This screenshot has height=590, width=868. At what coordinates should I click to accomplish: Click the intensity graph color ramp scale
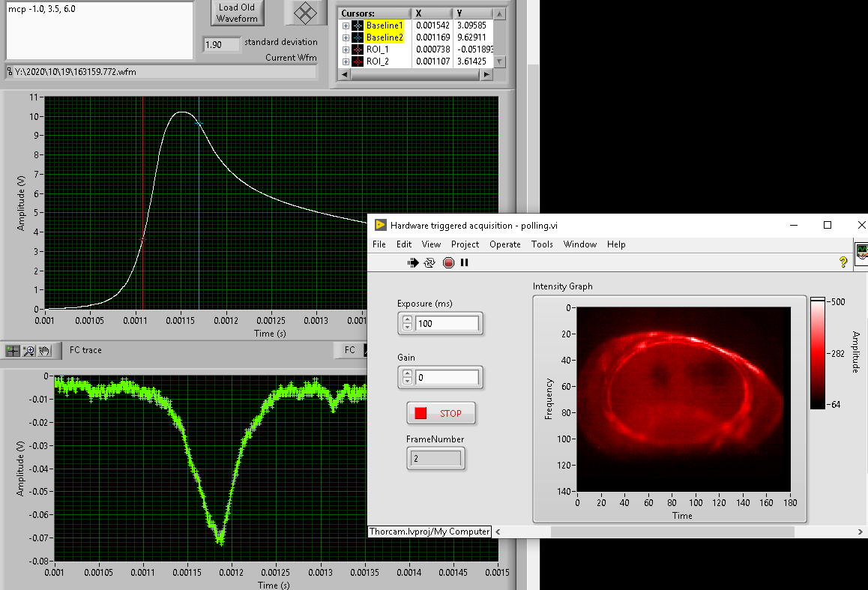coord(819,352)
